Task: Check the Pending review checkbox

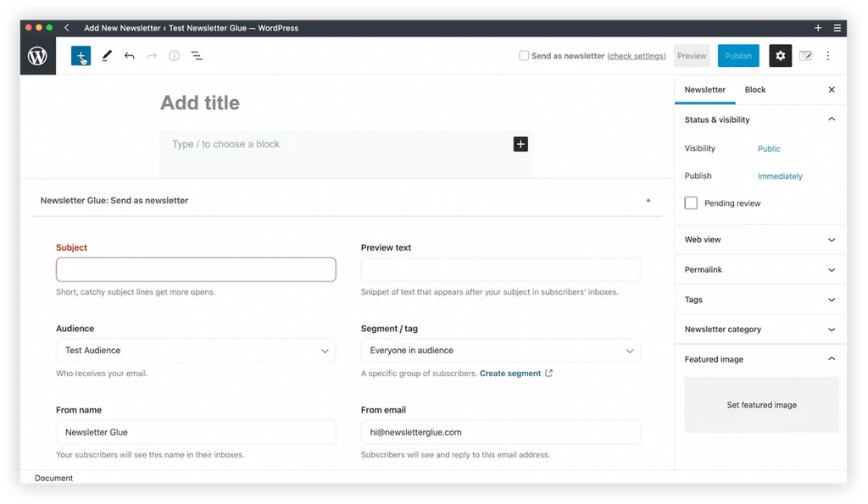Action: [x=691, y=203]
